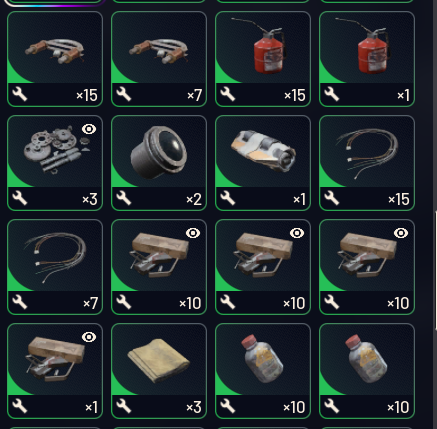
Task: Click the wrench icon on the x1 toolbox item
Action: [20, 406]
